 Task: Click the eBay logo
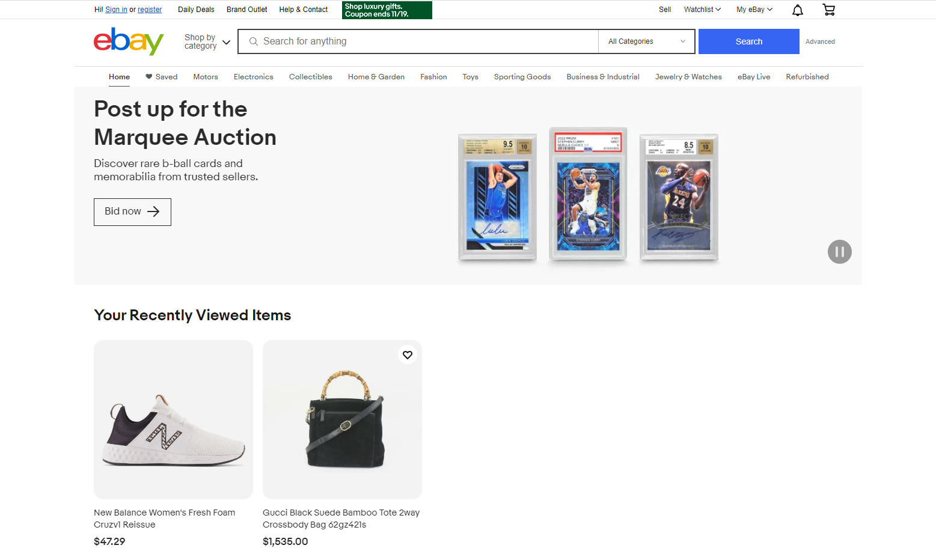(129, 41)
